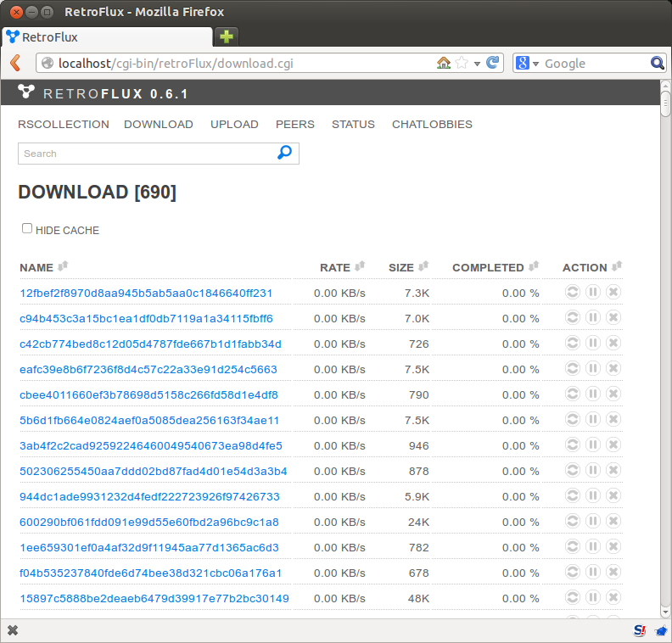
Task: Restart download 1ee659301ef0a4af32d9f11945aa77d1365ac6d3
Action: 573,546
